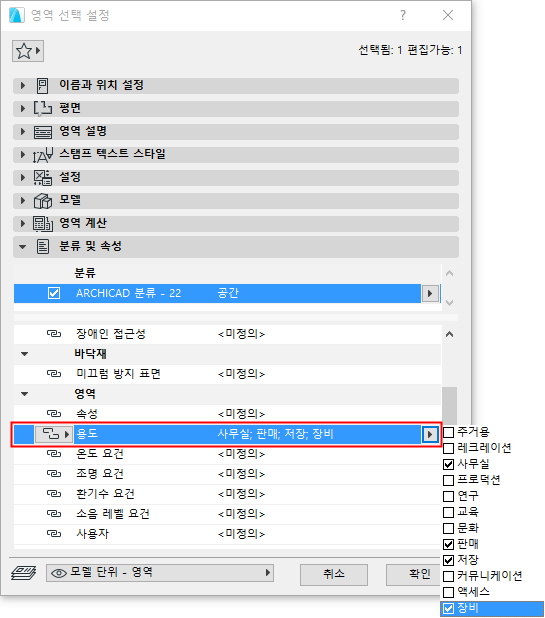Collapse the 바닥재 property group
The image size is (545, 618).
(x=24, y=354)
